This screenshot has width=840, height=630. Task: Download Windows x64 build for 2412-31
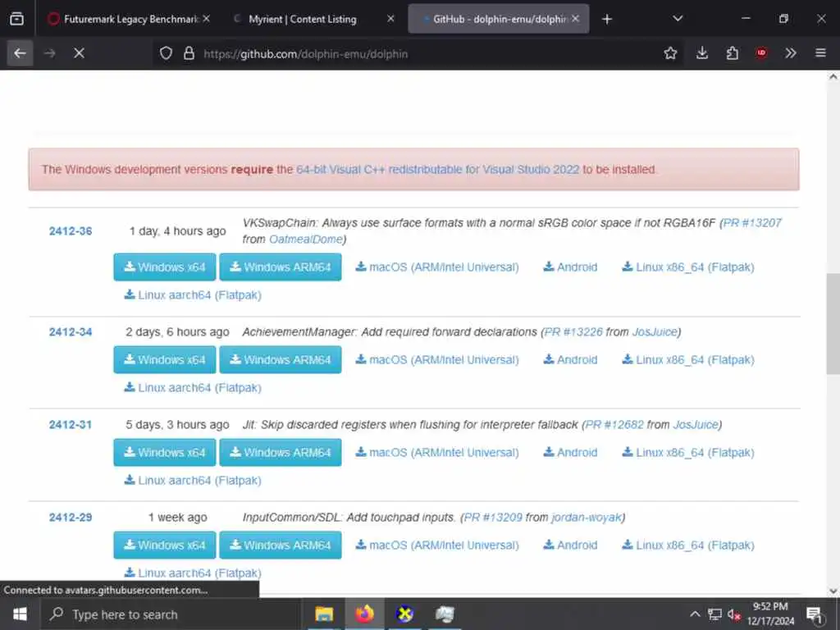164,452
